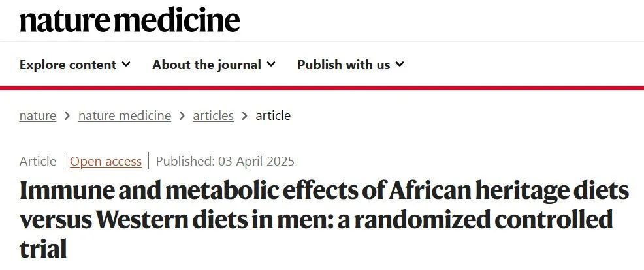Open the Publish with us menu

(344, 65)
